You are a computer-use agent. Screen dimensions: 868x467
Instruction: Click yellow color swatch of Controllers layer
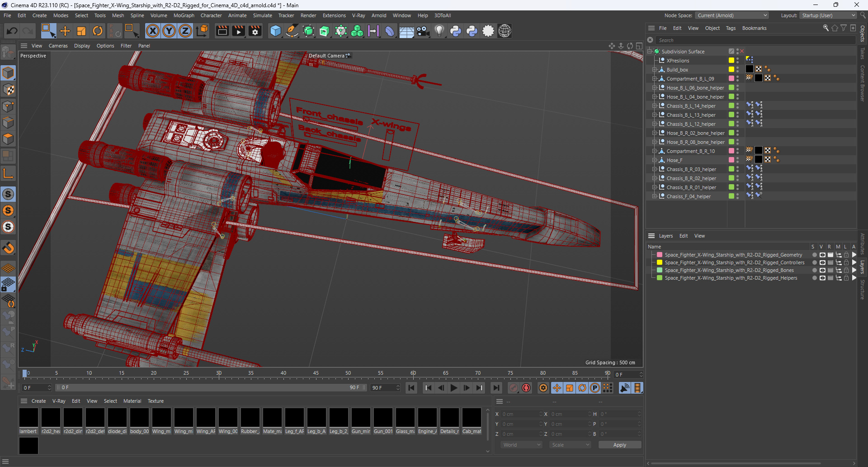(x=660, y=262)
